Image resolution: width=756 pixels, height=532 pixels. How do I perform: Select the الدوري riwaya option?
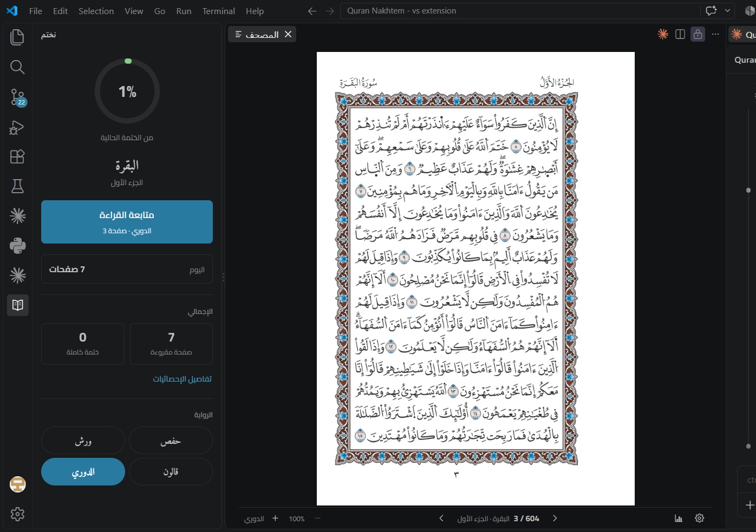pos(83,472)
